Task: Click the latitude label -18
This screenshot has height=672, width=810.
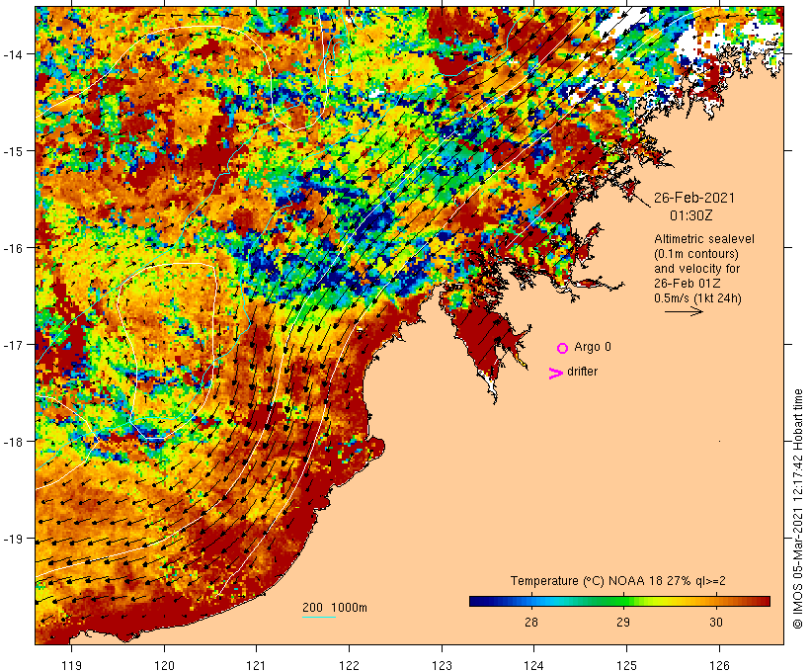Action: (x=13, y=442)
